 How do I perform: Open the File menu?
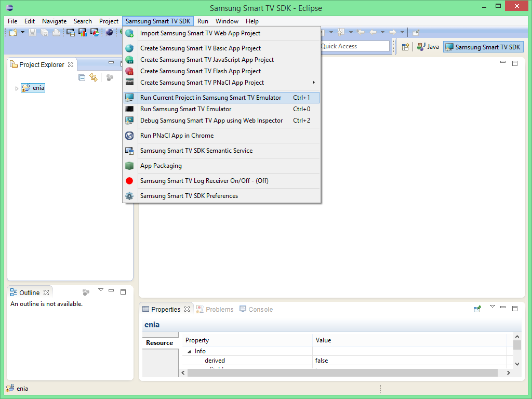click(x=12, y=21)
